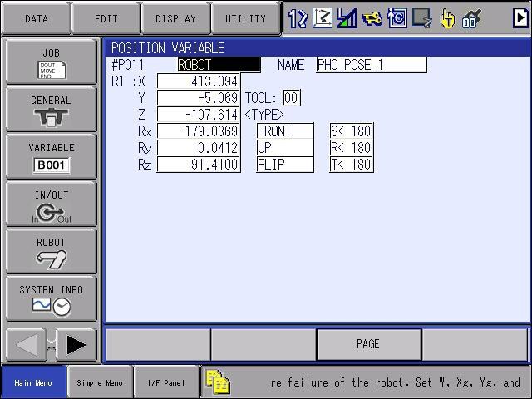Click the yellow key security status icon
This screenshot has height=399, width=532.
[x=372, y=18]
